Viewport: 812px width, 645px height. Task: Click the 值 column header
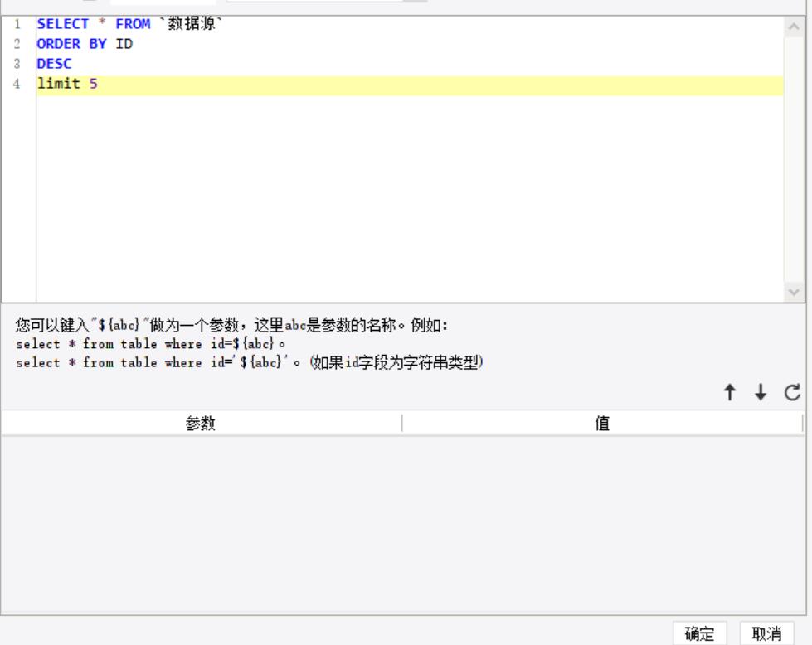[602, 423]
